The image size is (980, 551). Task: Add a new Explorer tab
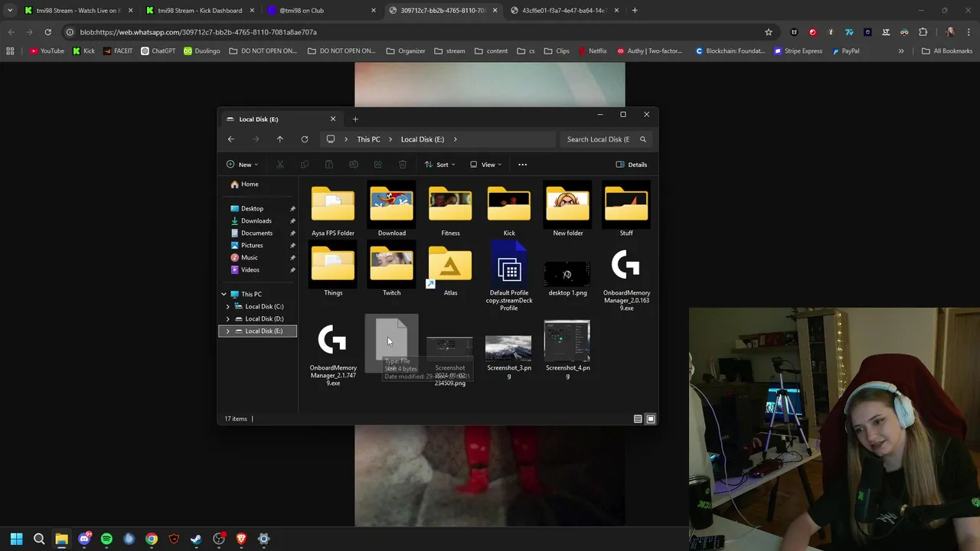point(355,119)
